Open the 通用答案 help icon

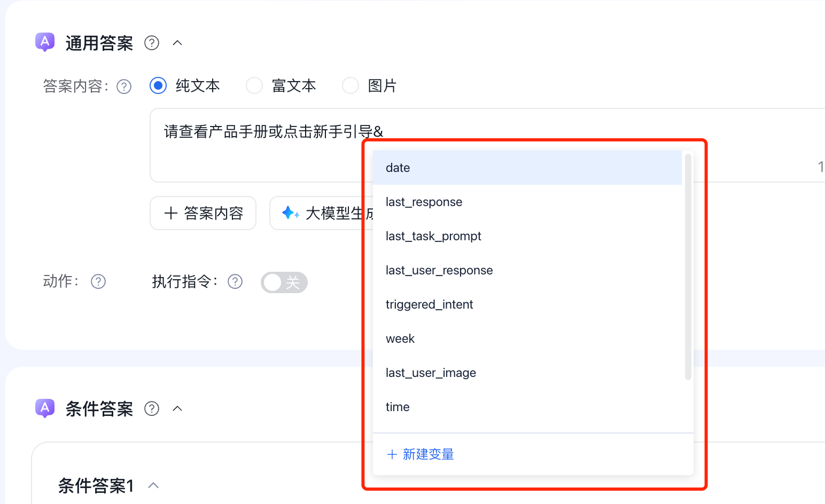(x=151, y=43)
